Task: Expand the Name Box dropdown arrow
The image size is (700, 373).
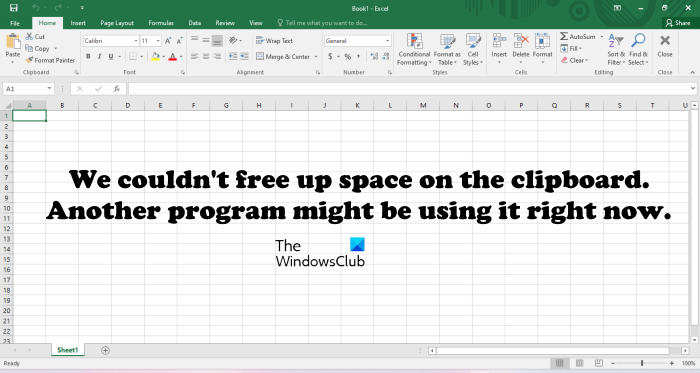Action: pos(49,89)
